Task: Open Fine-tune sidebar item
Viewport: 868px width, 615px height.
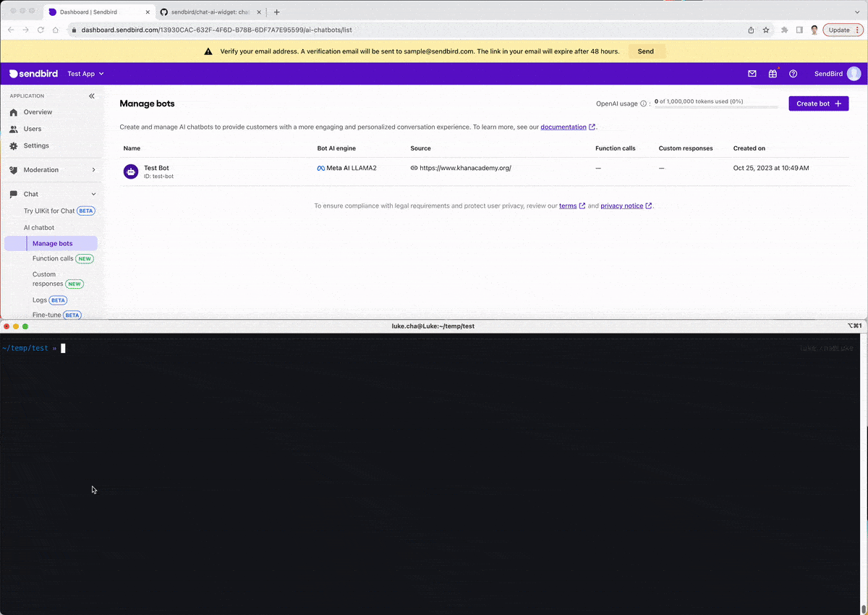Action: pos(56,315)
